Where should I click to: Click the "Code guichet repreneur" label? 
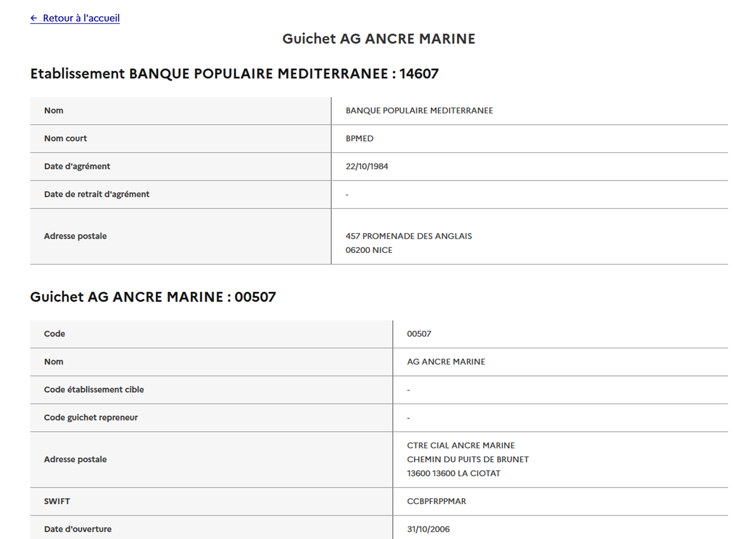(x=91, y=418)
